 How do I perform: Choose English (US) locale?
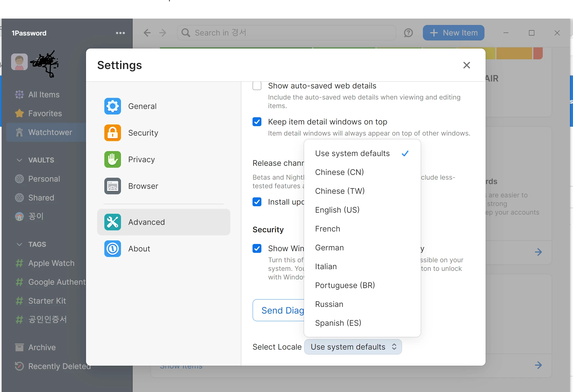362,210
